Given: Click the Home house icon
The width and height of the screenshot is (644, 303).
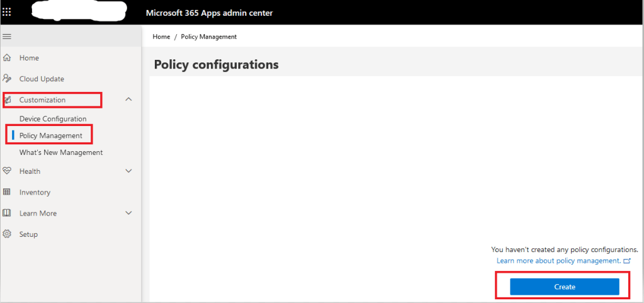Looking at the screenshot, I should pyautogui.click(x=7, y=58).
